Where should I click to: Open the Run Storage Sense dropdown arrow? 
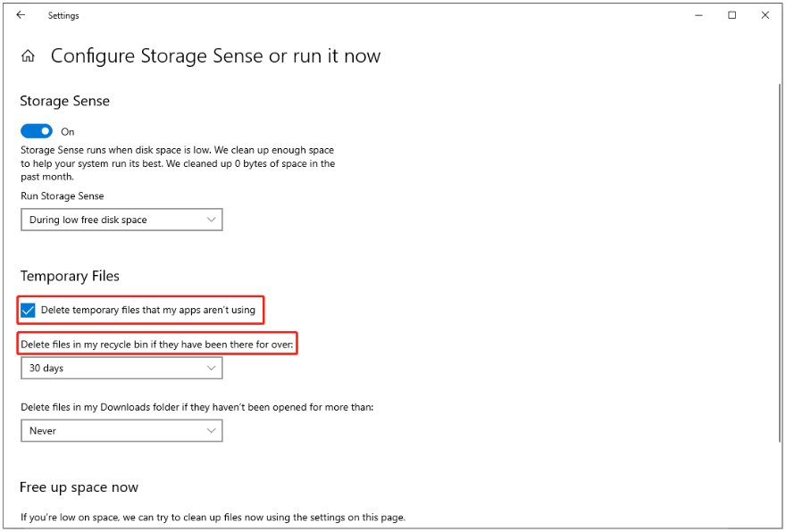[x=213, y=219]
